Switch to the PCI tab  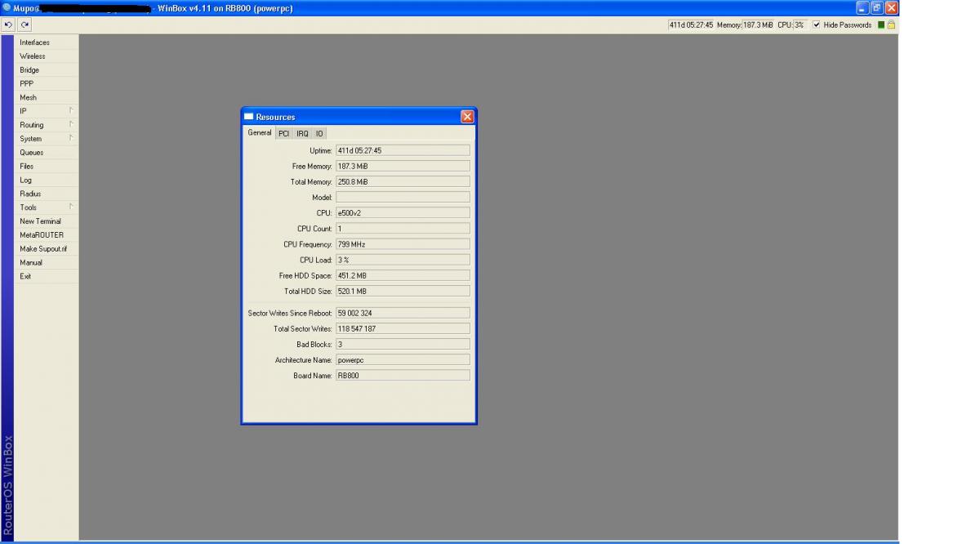[283, 133]
